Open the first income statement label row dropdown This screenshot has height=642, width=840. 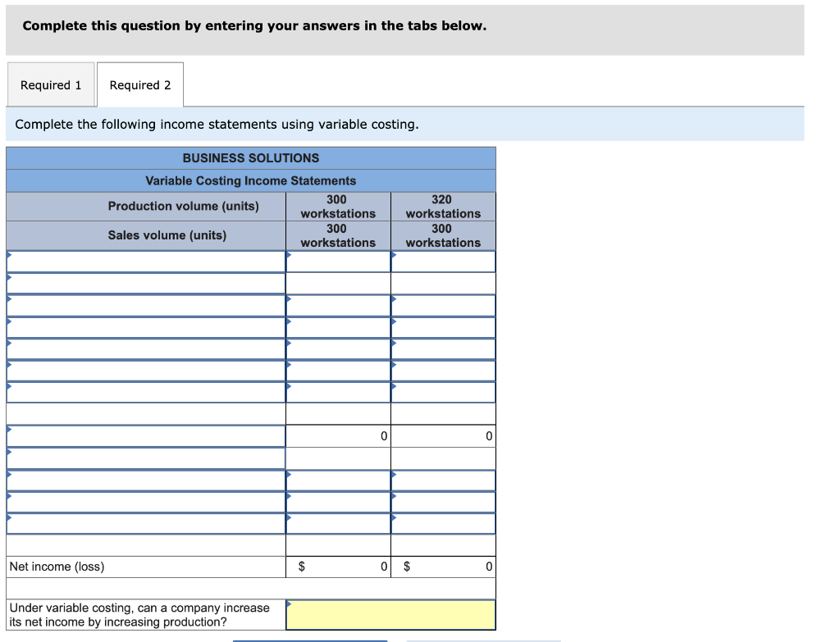click(x=144, y=261)
